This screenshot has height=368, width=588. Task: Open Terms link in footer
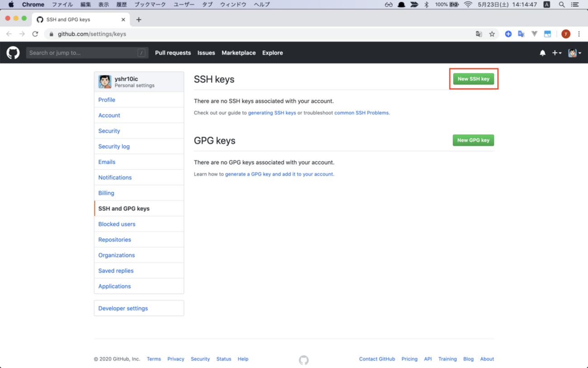coord(154,359)
